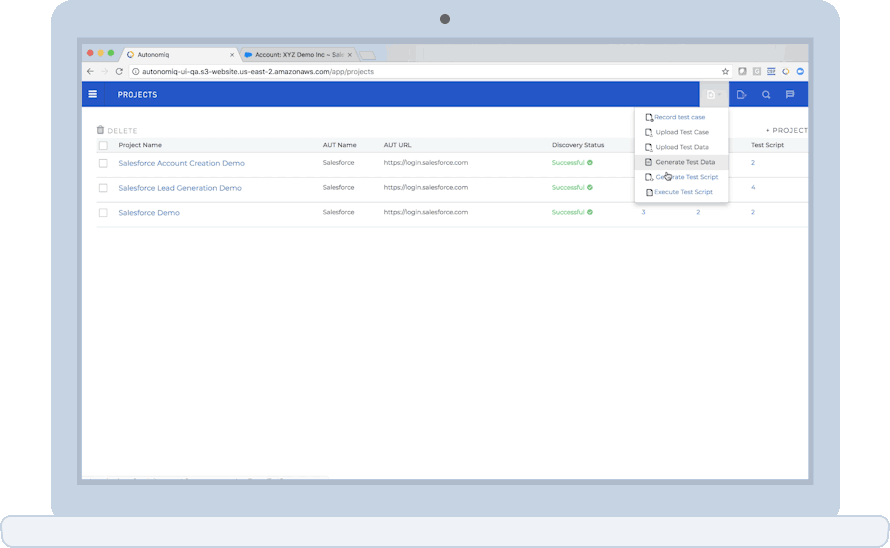Viewport: 890px width, 548px height.
Task: Bookmark page with the star icon
Action: coord(725,72)
